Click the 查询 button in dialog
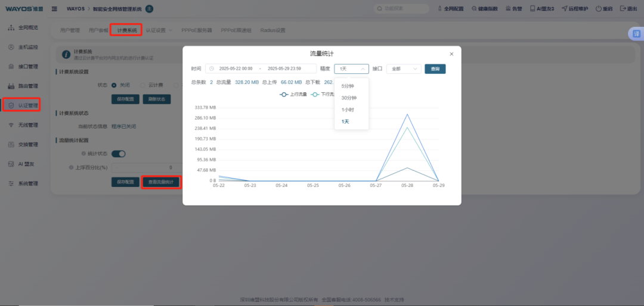 435,69
